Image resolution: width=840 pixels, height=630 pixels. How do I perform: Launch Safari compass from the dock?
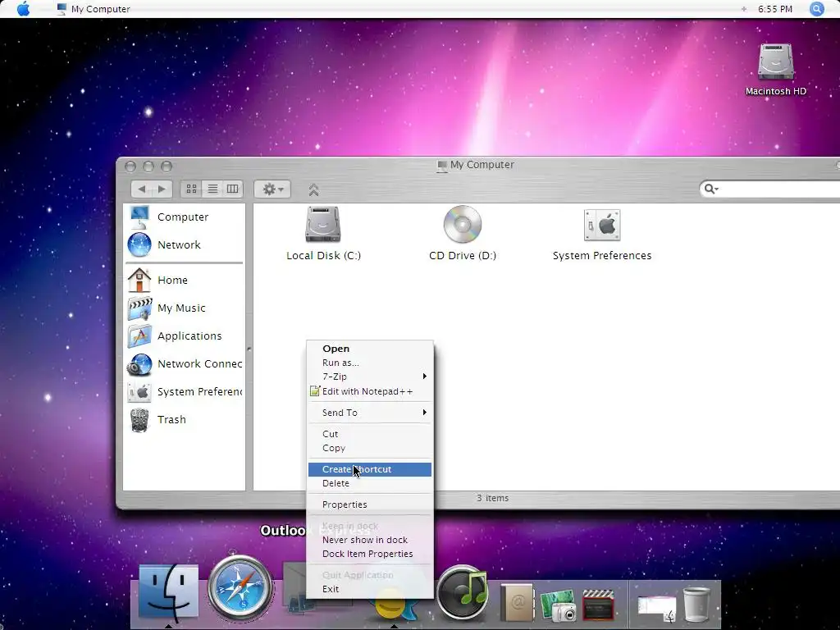point(240,588)
